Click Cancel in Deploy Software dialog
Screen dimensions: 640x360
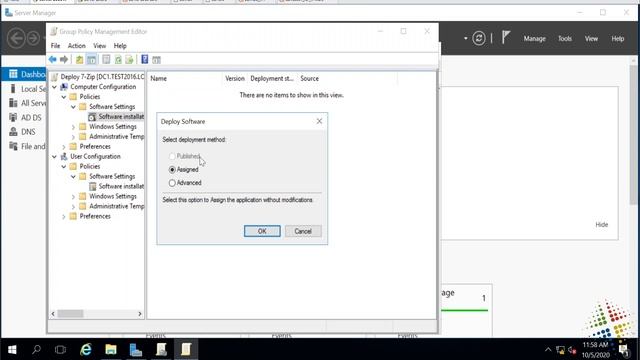click(x=303, y=231)
